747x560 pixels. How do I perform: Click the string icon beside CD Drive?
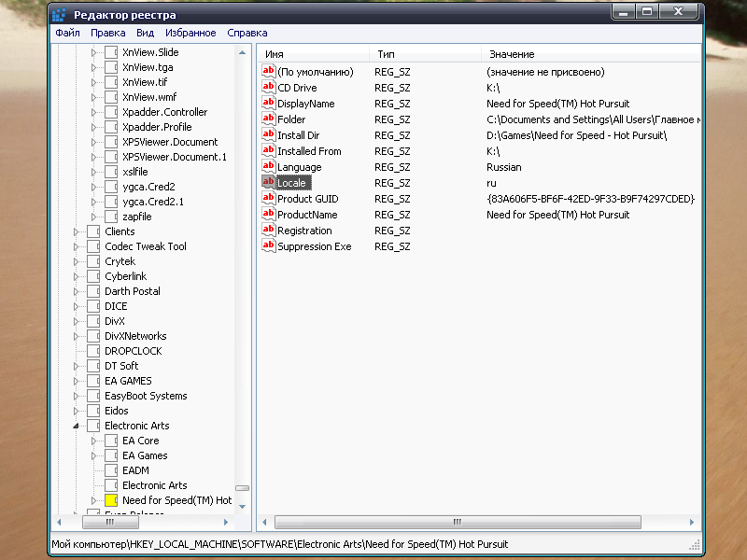[268, 87]
